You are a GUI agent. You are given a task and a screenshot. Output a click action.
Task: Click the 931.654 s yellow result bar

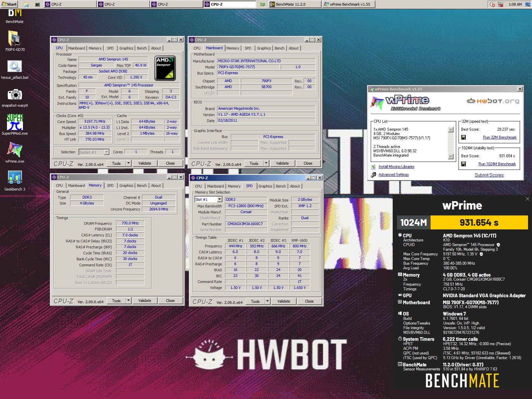click(x=479, y=222)
